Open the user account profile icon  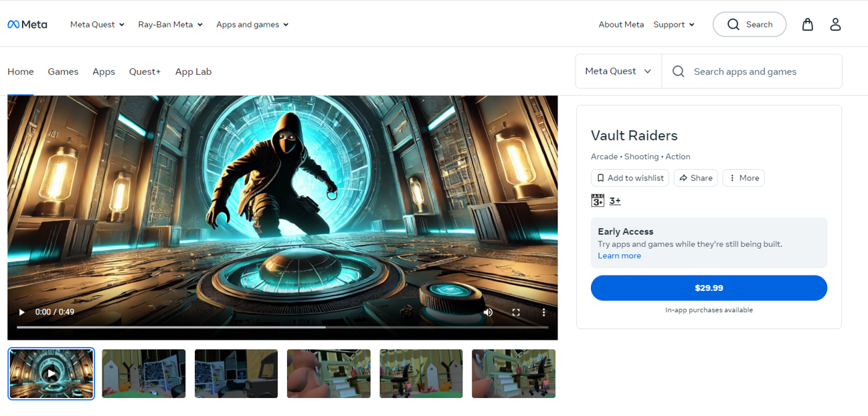point(835,25)
